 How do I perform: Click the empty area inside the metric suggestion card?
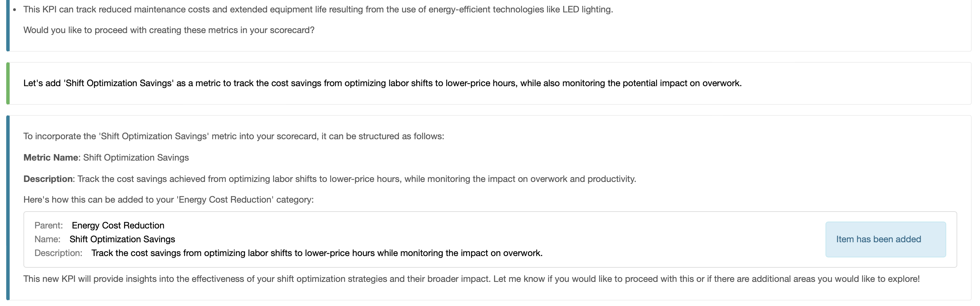click(685, 232)
